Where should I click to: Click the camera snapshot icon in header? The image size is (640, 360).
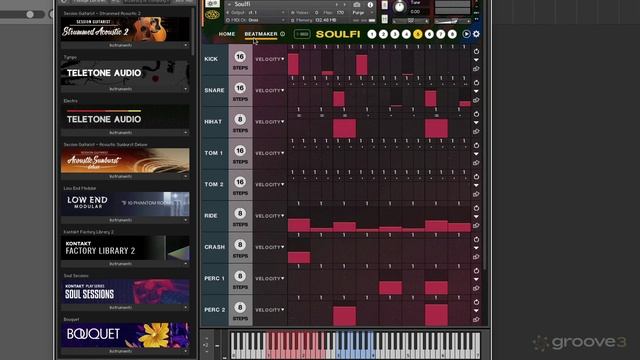tap(357, 4)
